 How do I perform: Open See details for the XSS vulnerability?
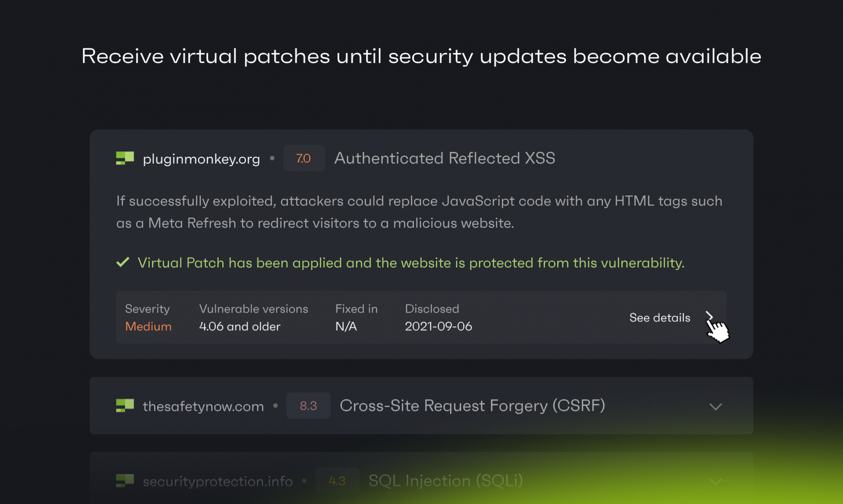pyautogui.click(x=660, y=318)
